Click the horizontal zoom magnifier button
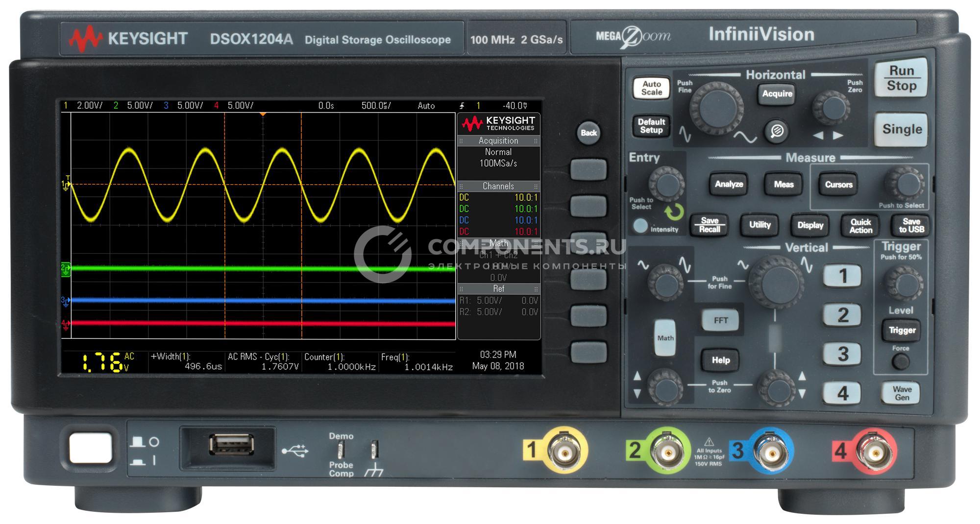Screen dimensions: 980x524 777,131
